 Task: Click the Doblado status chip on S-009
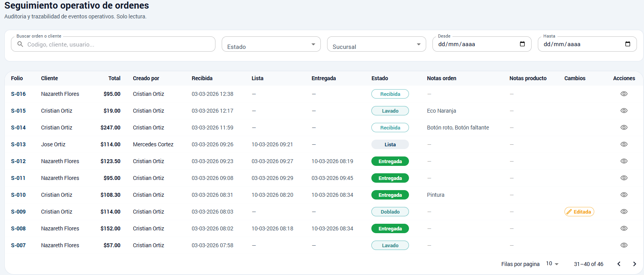tap(390, 212)
